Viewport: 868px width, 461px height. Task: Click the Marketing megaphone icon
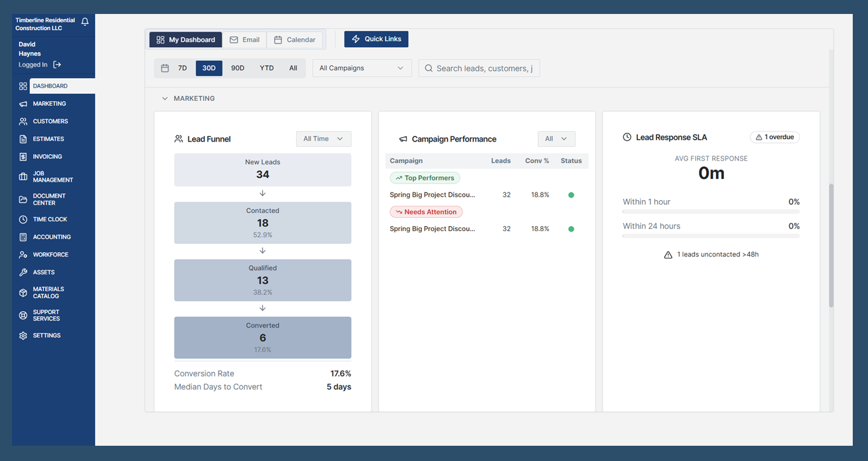pos(23,104)
